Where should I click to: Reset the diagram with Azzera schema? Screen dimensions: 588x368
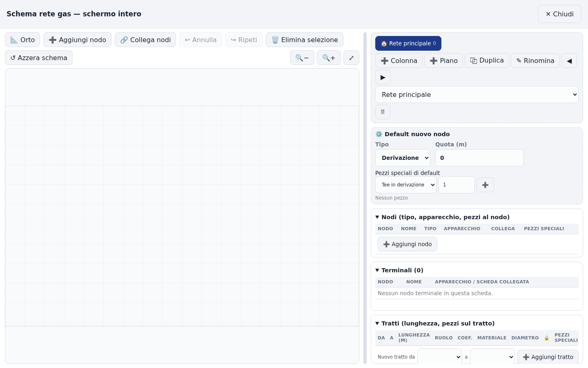point(39,58)
